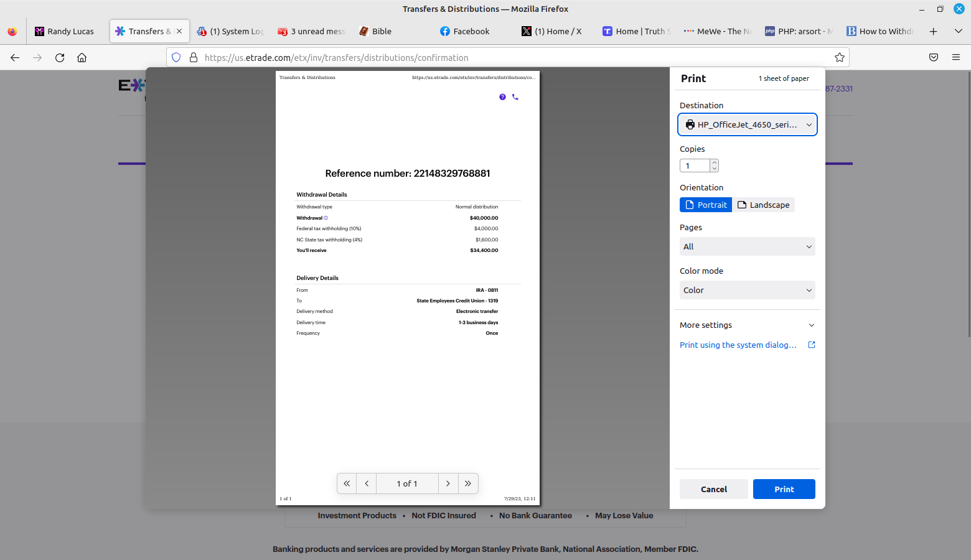This screenshot has height=560, width=971.
Task: Click the browser reload page icon
Action: (60, 58)
